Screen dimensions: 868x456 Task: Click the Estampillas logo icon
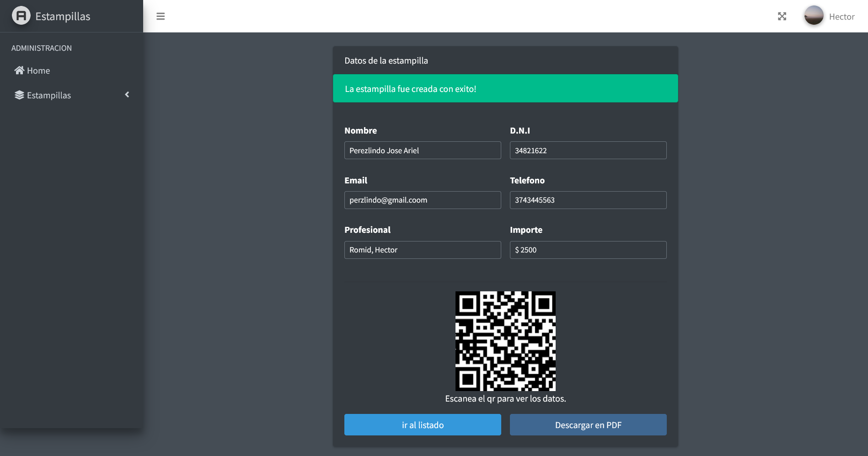click(x=21, y=16)
